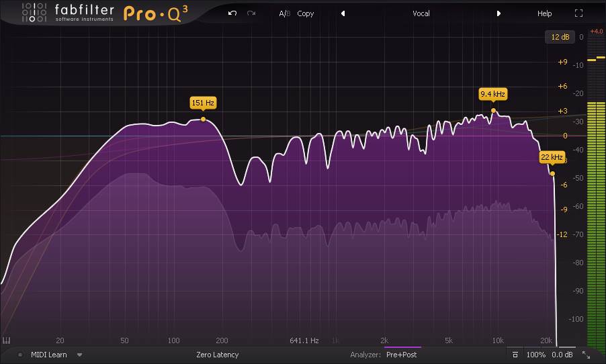606x364 pixels.
Task: Open Analyzer Pre+Post settings
Action: tap(401, 355)
